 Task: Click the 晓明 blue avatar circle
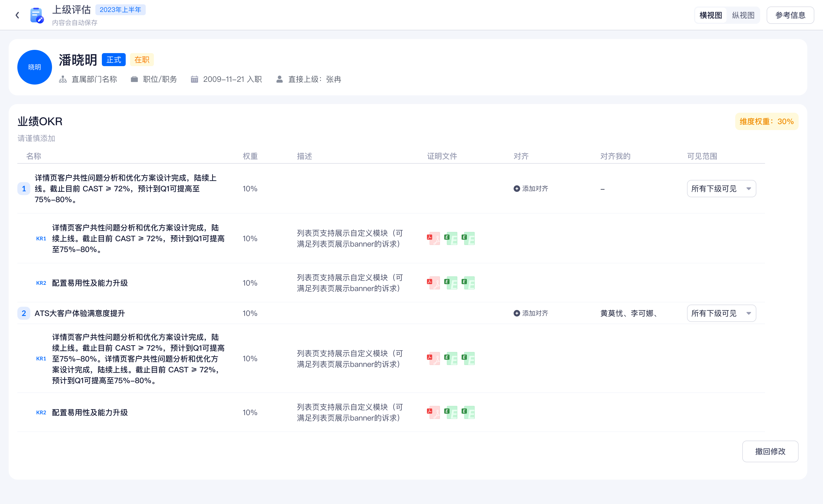tap(34, 67)
